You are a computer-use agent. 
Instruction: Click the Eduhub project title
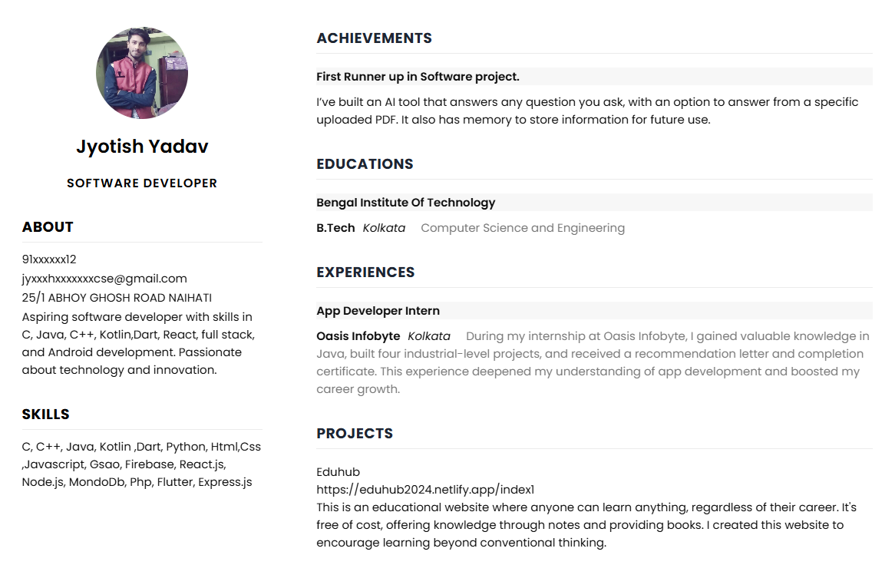point(339,471)
